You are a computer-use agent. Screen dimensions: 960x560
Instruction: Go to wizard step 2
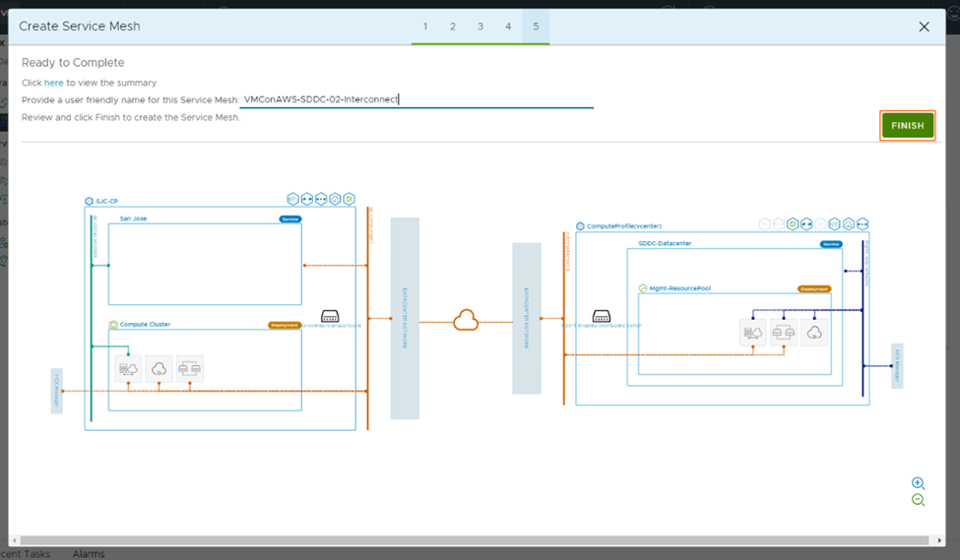(x=453, y=27)
